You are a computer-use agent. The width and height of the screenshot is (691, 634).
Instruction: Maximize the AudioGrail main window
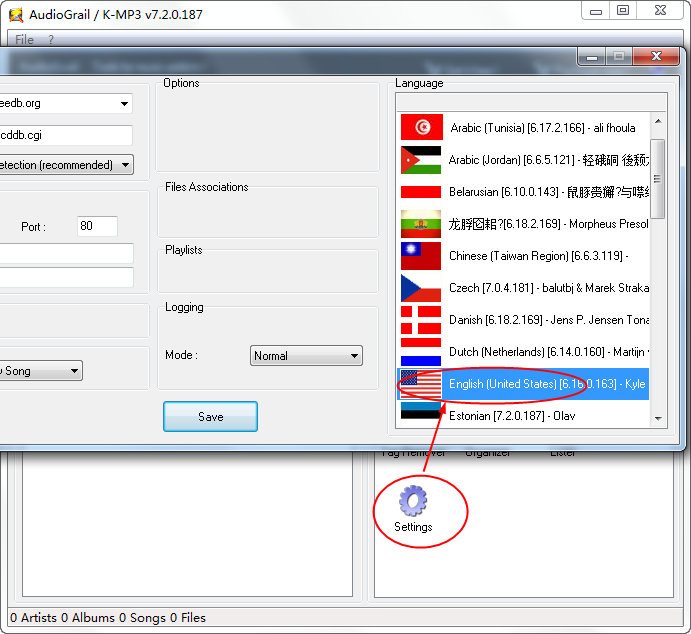click(x=623, y=11)
